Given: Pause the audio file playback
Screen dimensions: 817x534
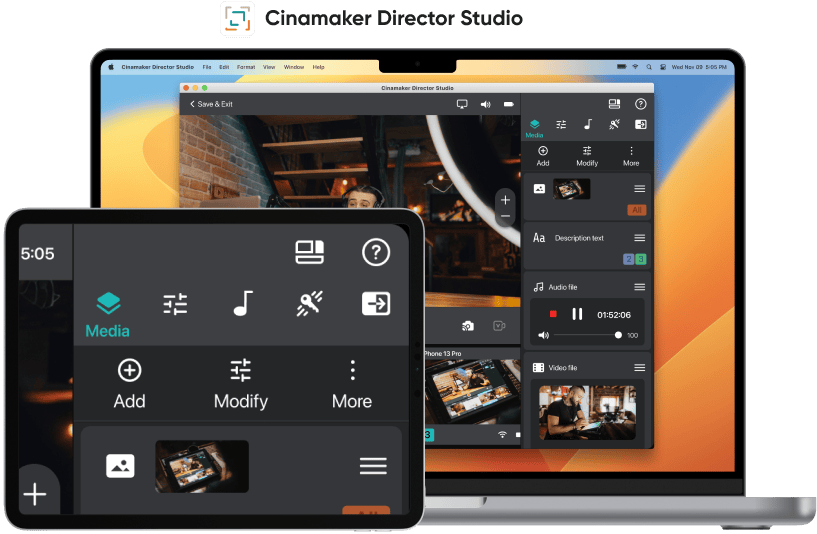Looking at the screenshot, I should (x=577, y=314).
